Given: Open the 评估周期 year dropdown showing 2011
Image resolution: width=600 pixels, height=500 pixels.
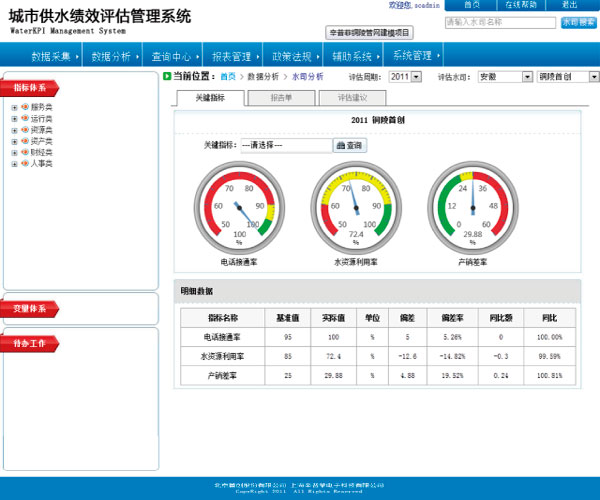Looking at the screenshot, I should coord(405,76).
